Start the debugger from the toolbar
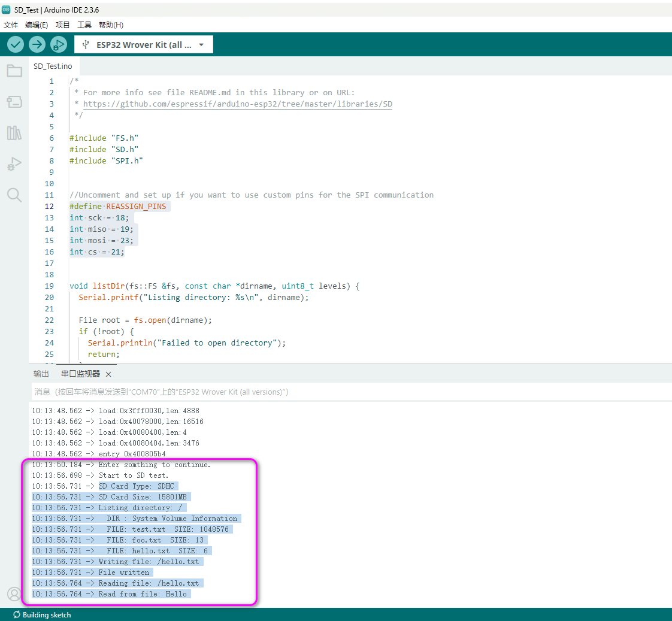This screenshot has width=672, height=621. (x=59, y=44)
